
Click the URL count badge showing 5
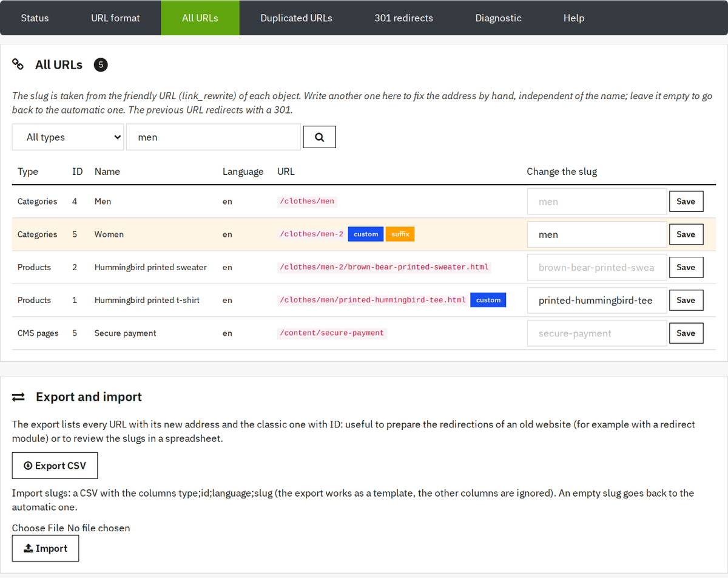pos(101,65)
